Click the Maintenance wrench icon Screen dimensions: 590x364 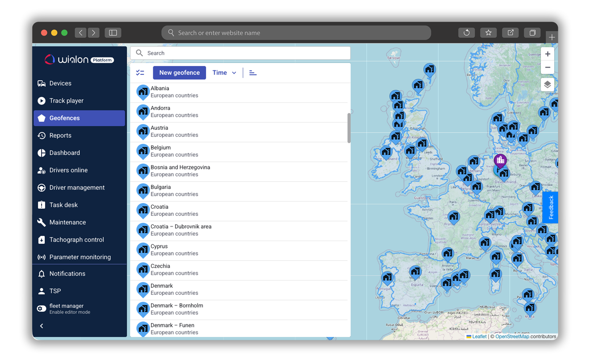click(x=41, y=222)
